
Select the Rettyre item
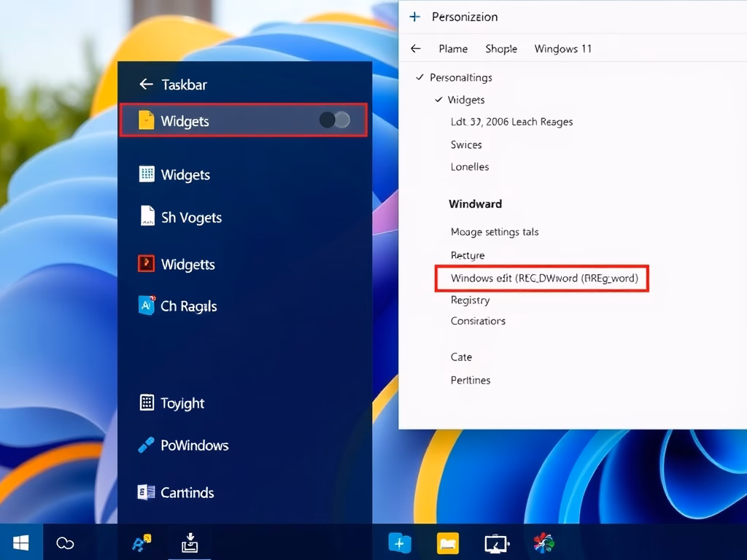[x=468, y=255]
